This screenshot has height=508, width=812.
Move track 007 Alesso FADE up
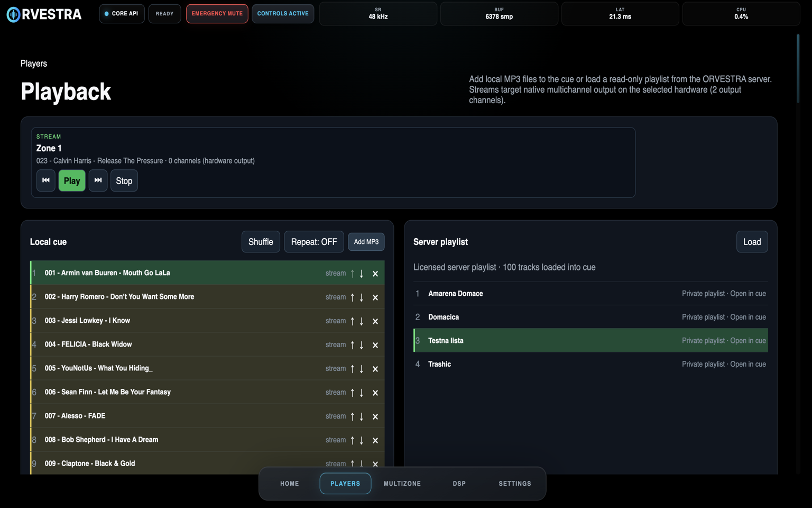(353, 416)
